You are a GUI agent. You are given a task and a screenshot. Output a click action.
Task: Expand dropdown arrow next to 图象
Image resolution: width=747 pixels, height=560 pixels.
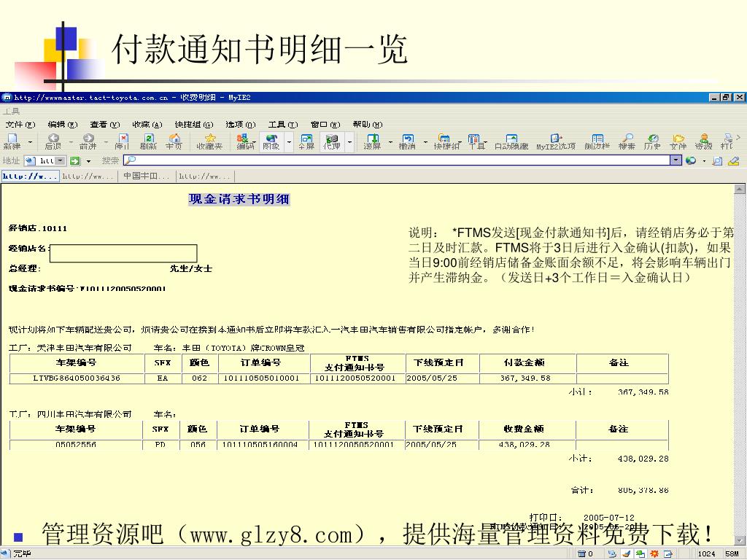coord(289,142)
